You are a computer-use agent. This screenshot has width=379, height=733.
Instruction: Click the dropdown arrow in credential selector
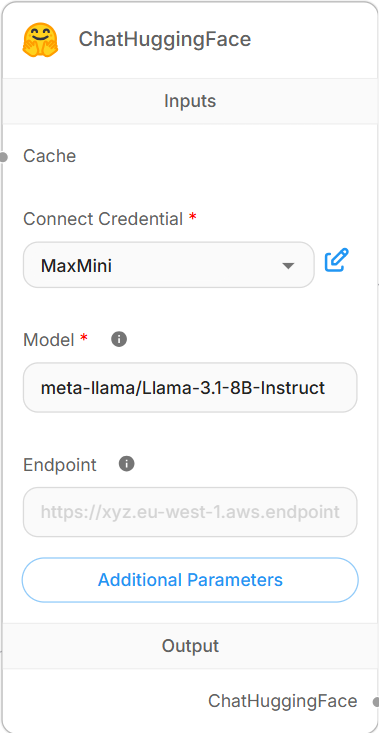(x=288, y=266)
